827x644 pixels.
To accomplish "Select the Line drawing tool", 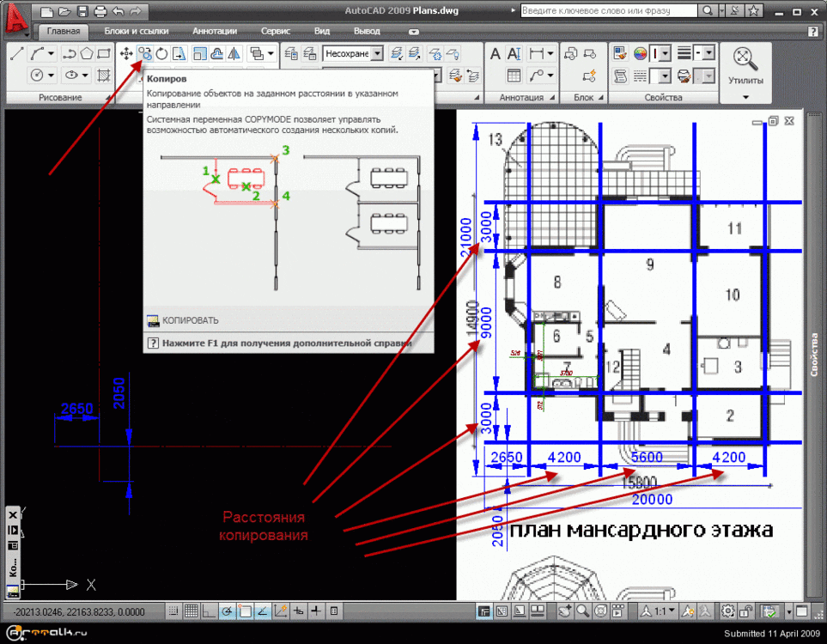I will 15,53.
